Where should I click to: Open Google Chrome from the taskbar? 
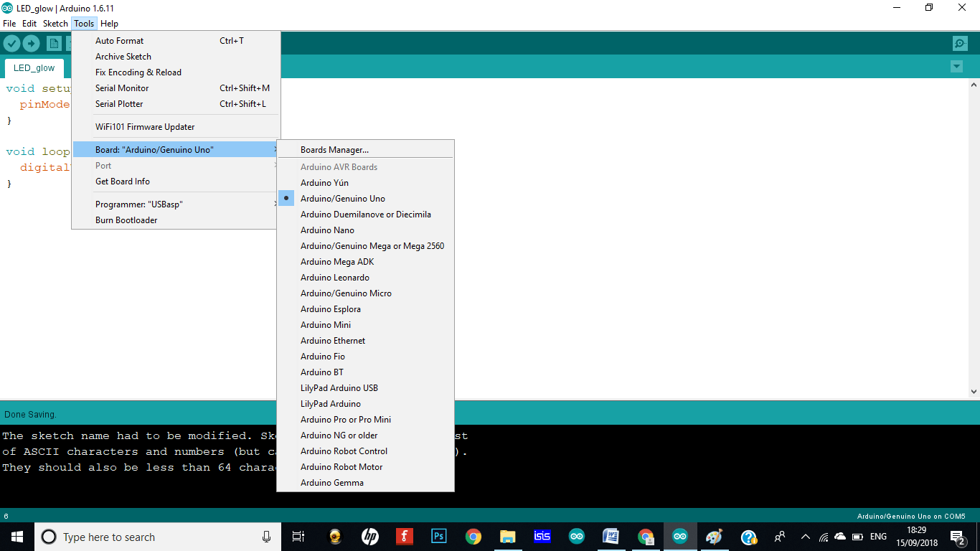tap(473, 536)
